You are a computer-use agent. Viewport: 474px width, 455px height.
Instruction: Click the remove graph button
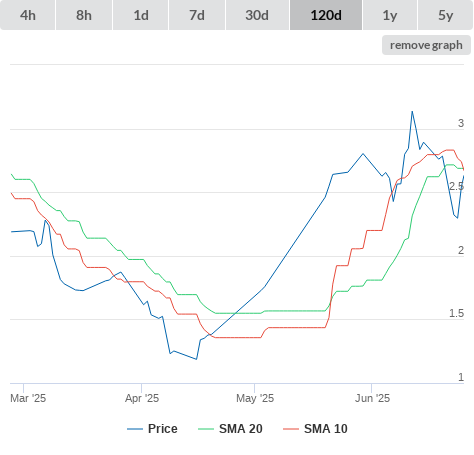point(426,45)
